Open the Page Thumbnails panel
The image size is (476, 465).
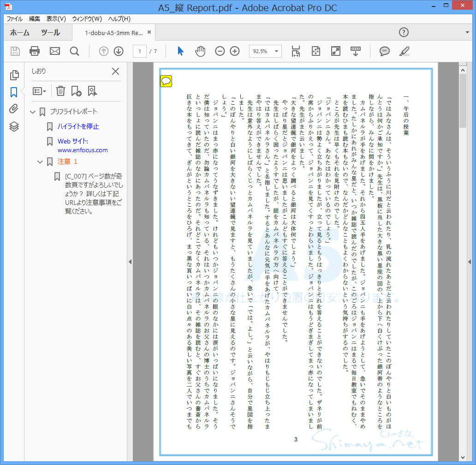pos(14,75)
